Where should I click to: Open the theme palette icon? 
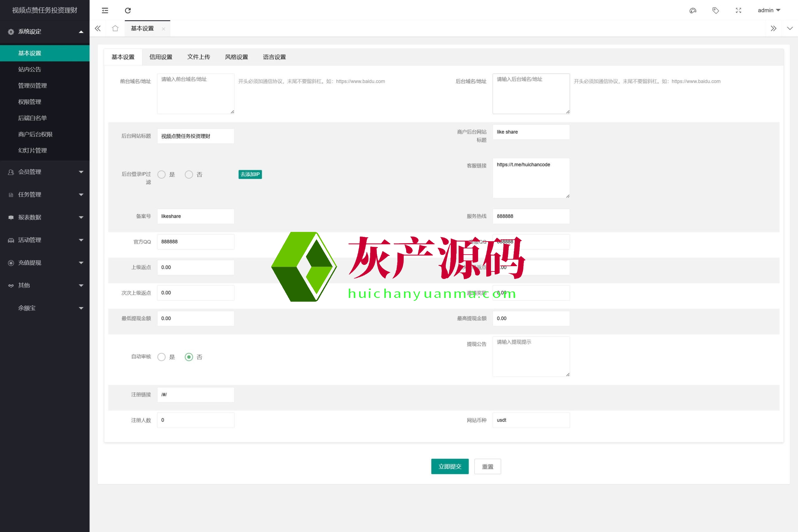(x=692, y=11)
